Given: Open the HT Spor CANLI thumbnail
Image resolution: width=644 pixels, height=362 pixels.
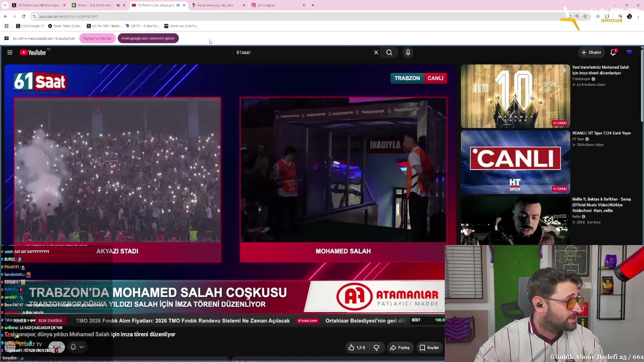Looking at the screenshot, I should coord(515,162).
